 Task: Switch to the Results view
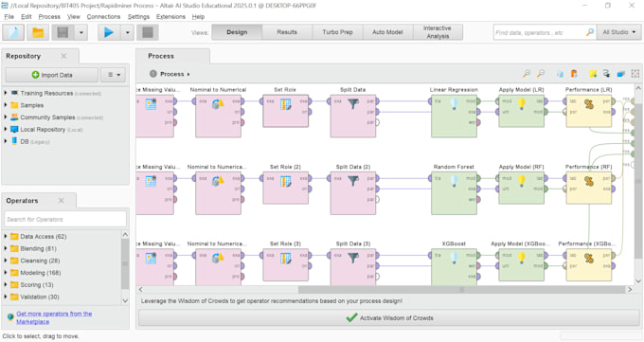[287, 32]
